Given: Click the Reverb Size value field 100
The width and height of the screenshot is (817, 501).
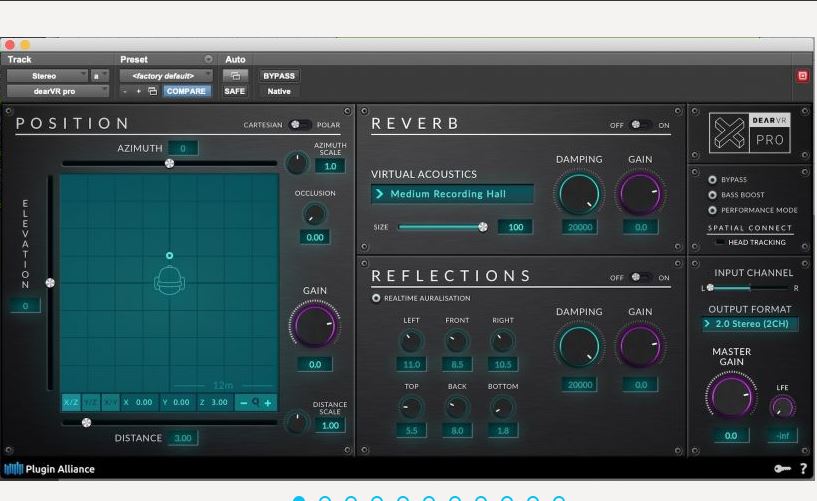Looking at the screenshot, I should click(515, 227).
